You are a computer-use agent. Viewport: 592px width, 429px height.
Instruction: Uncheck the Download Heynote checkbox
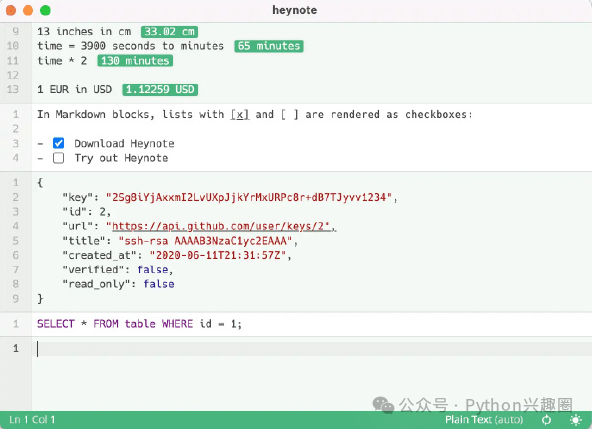(59, 143)
